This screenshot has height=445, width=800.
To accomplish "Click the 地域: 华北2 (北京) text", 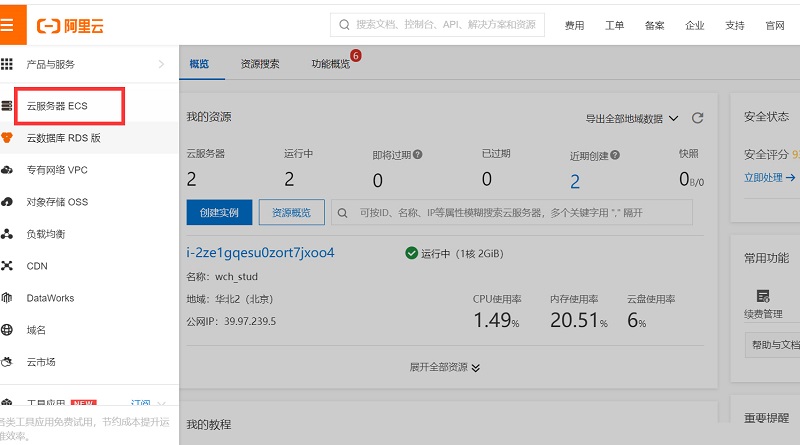I will [x=230, y=299].
